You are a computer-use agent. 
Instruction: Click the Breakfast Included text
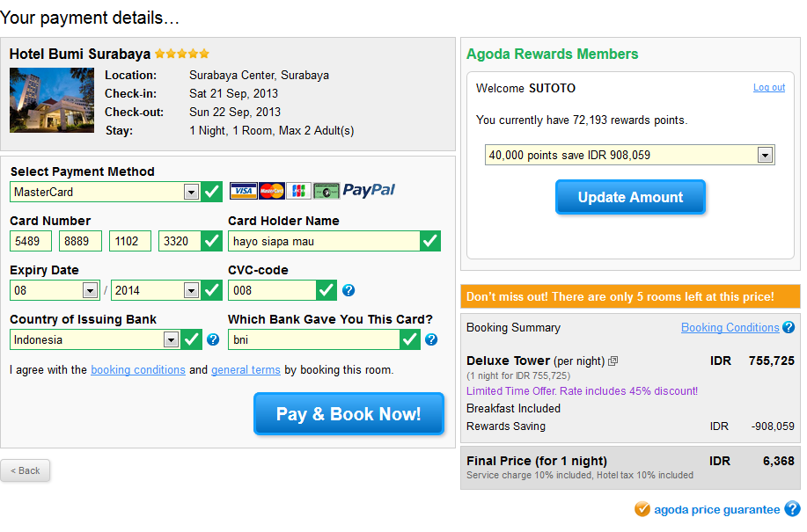513,409
